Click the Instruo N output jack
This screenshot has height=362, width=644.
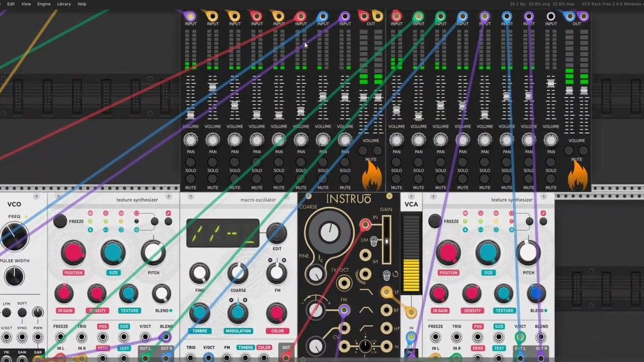tap(386, 346)
